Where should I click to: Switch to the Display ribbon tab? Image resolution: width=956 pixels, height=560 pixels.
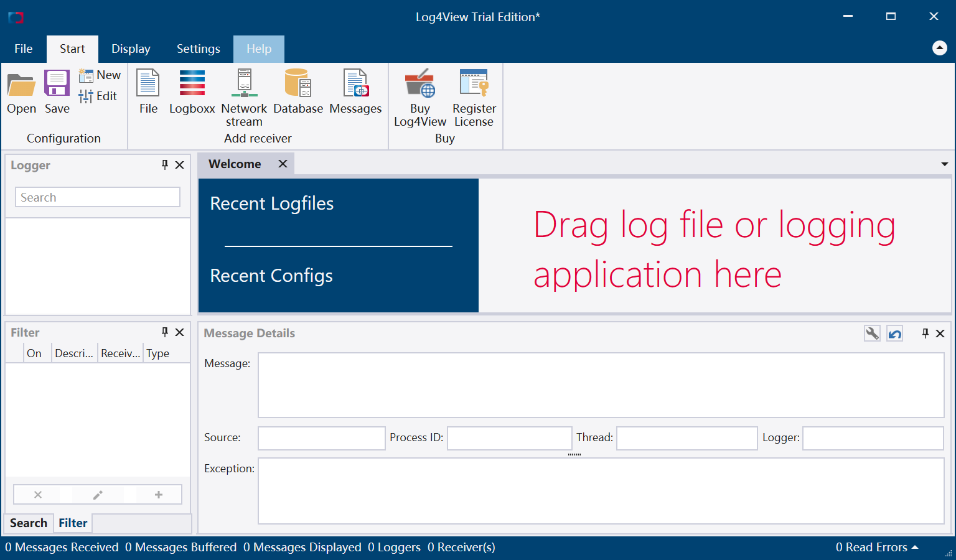pyautogui.click(x=131, y=49)
